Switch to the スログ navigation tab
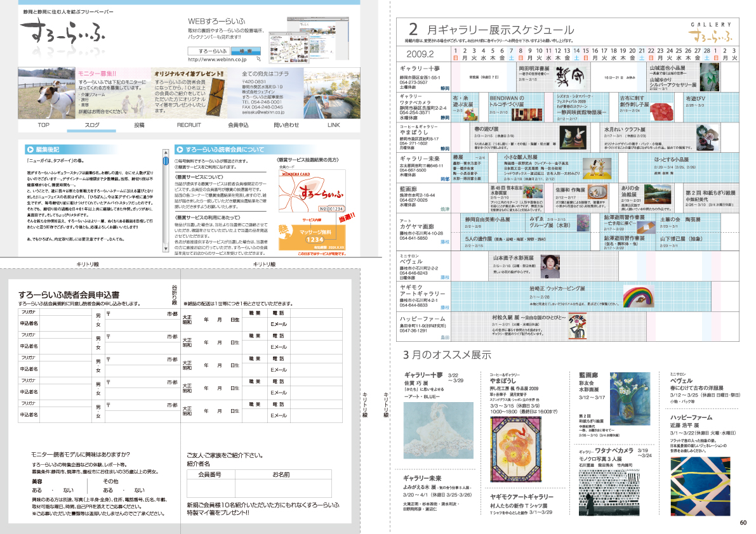 point(91,125)
